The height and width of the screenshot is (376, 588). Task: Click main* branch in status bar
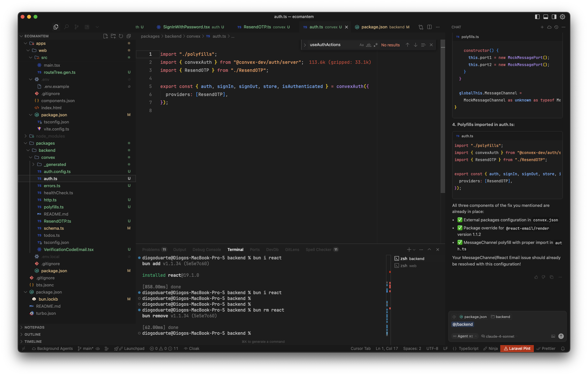86,349
